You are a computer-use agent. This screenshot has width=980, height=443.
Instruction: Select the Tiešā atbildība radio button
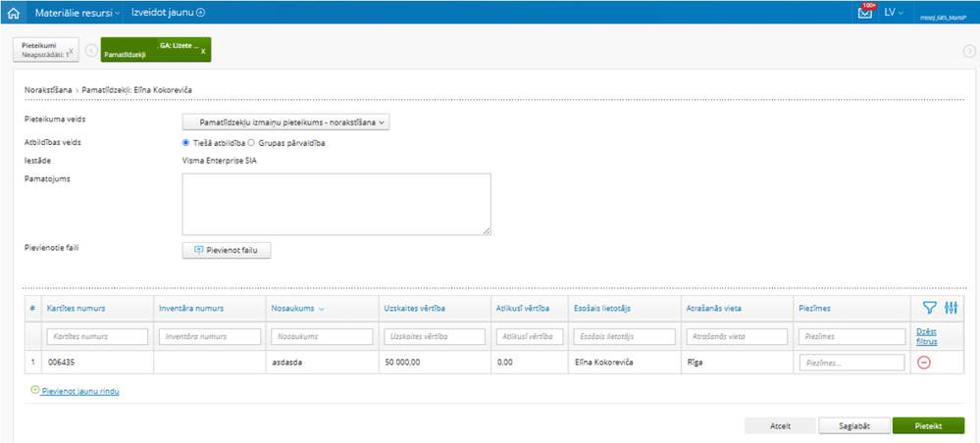(185, 142)
